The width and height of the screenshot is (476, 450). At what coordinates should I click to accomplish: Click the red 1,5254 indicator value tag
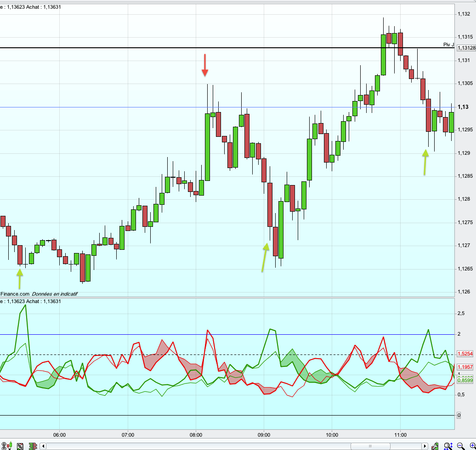pos(465,354)
